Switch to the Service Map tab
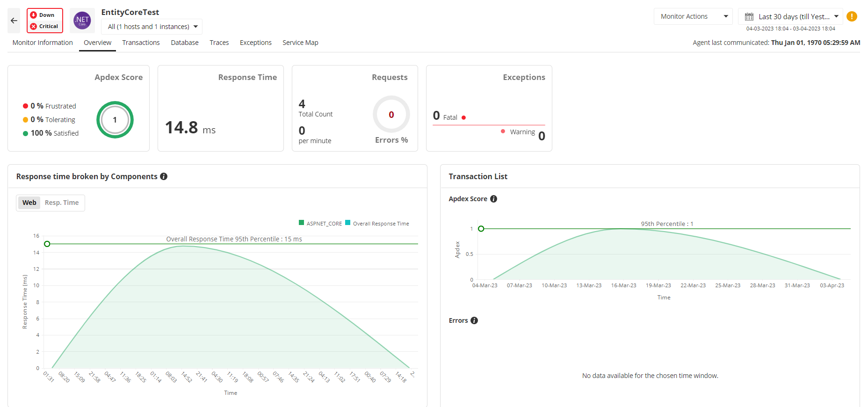 [x=300, y=43]
